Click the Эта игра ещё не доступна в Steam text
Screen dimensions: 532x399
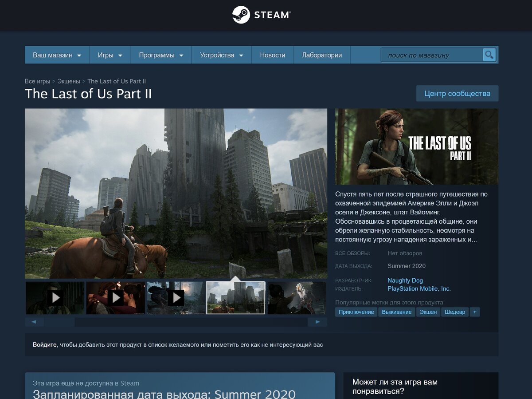(x=86, y=383)
